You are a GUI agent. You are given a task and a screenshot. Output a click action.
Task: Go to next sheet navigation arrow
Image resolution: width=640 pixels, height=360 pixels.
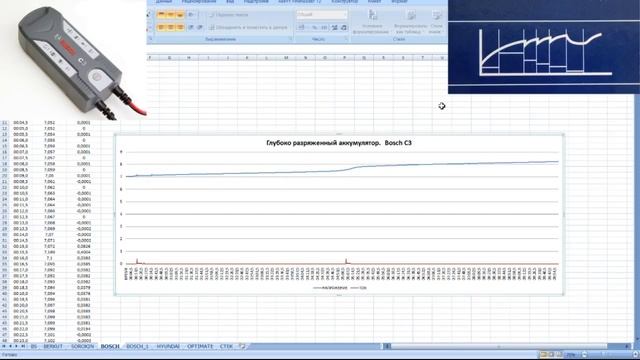pyautogui.click(x=16, y=346)
